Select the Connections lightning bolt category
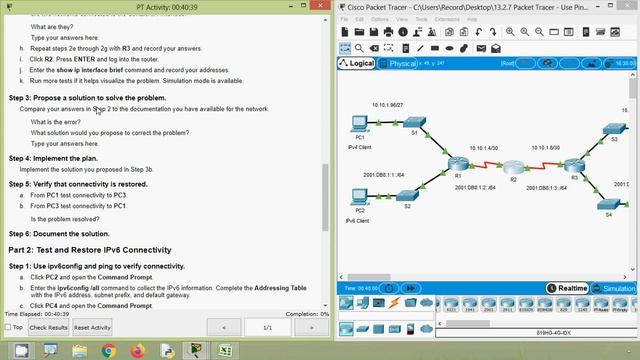 (x=395, y=303)
